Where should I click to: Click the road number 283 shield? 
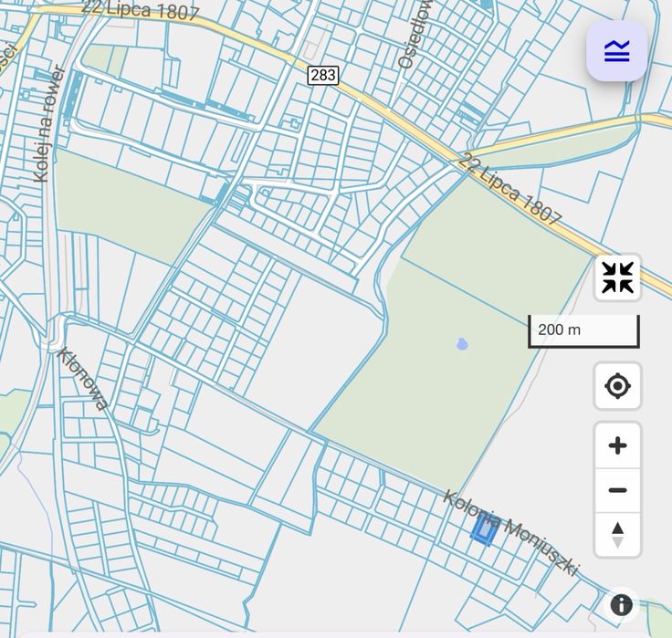pos(323,76)
